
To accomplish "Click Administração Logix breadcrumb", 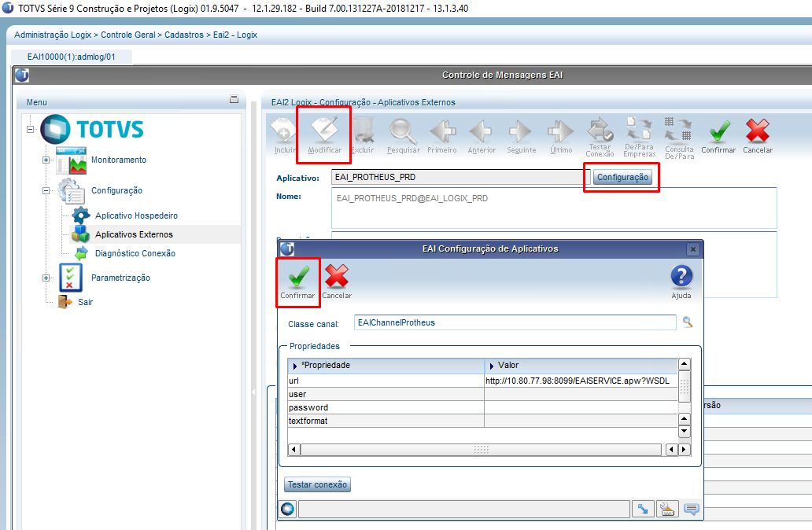I will point(53,35).
